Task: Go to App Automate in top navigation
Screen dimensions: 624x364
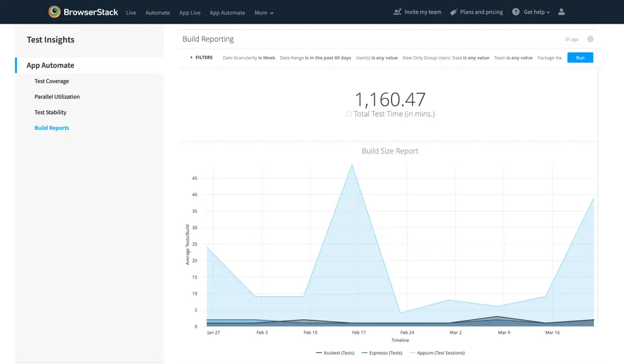Action: [227, 12]
